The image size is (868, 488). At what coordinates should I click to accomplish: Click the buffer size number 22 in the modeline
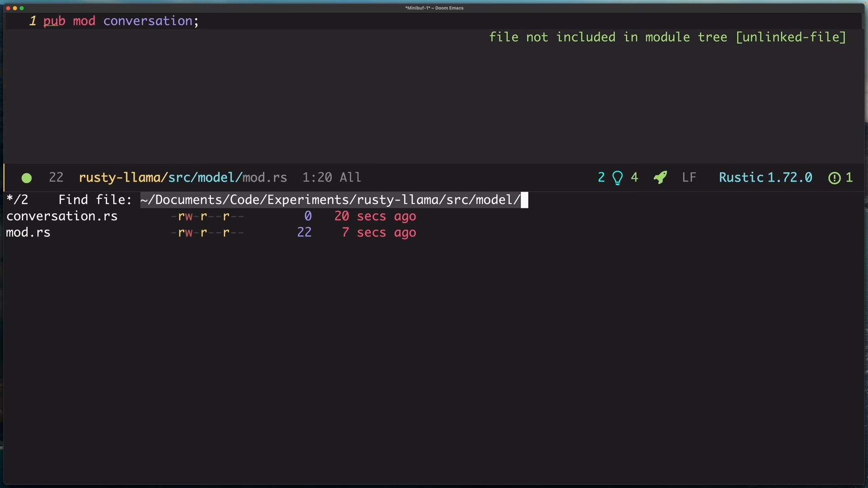[x=56, y=178]
